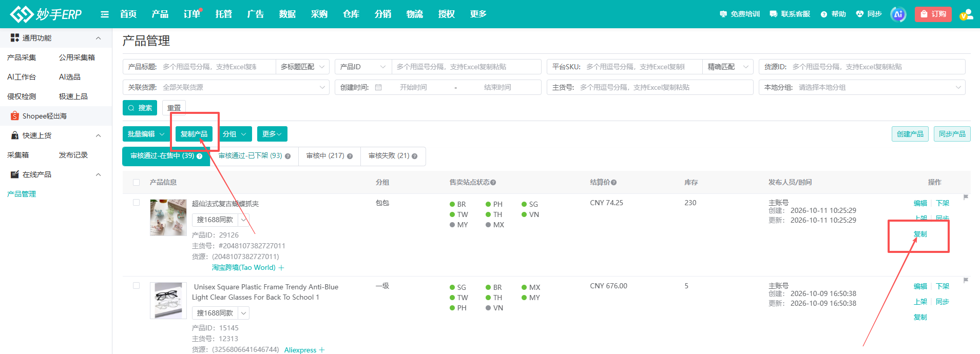980x354 pixels.
Task: Click magnifier icon in 搜索 button
Action: pos(131,108)
